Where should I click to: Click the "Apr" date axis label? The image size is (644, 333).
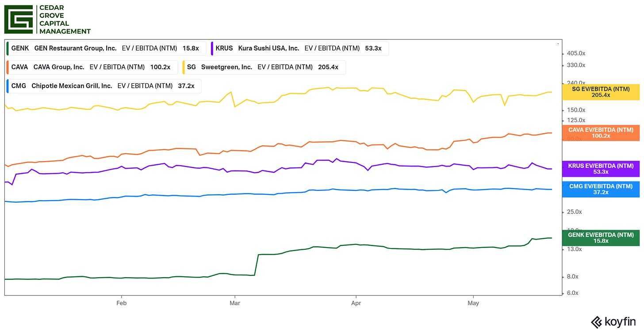(x=356, y=303)
